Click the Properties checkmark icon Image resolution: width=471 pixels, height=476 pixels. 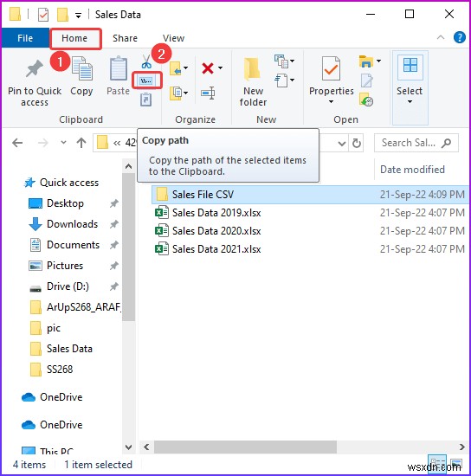[x=331, y=68]
